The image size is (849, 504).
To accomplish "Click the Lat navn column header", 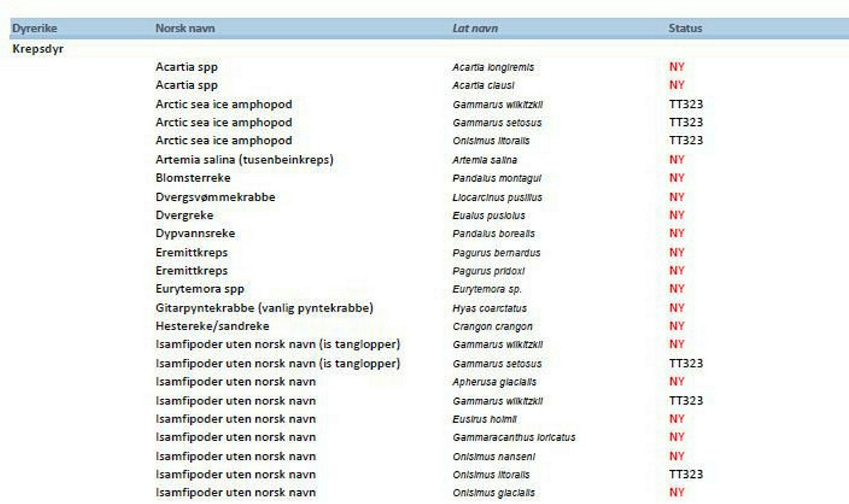I will [x=475, y=28].
